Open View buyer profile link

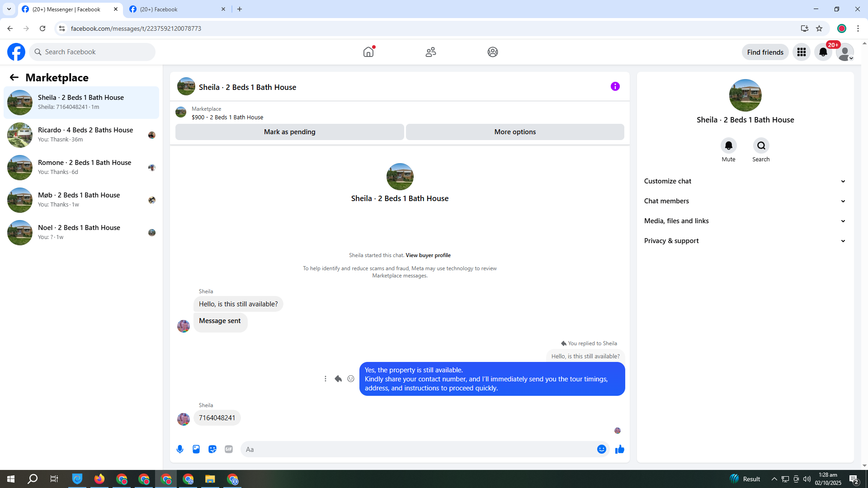pos(428,255)
